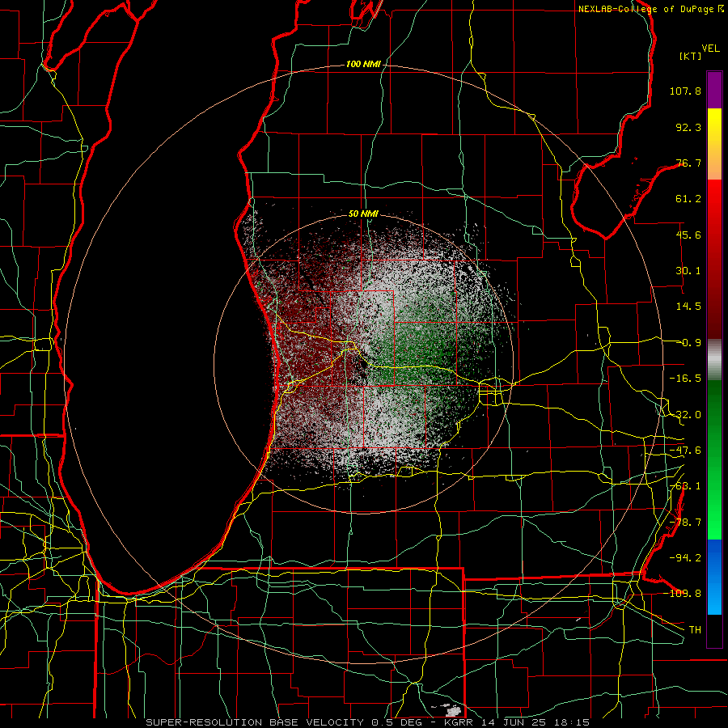The height and width of the screenshot is (728, 728).
Task: Click the purple segment of the velocity scale
Action: 714,90
